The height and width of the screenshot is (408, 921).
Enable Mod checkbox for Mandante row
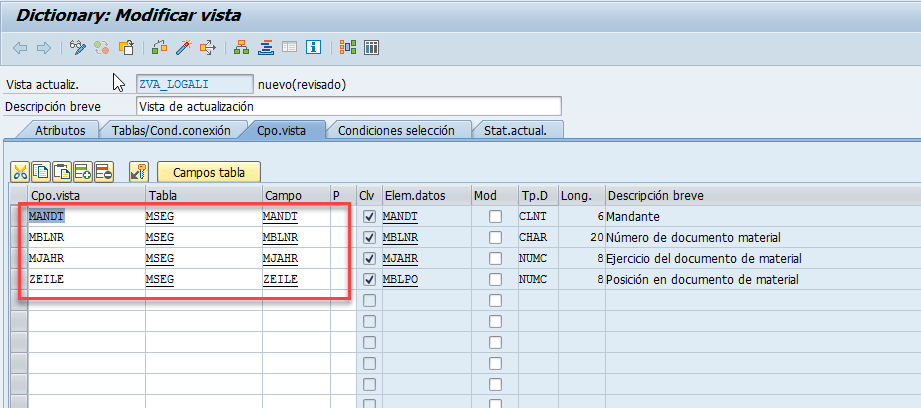point(496,217)
